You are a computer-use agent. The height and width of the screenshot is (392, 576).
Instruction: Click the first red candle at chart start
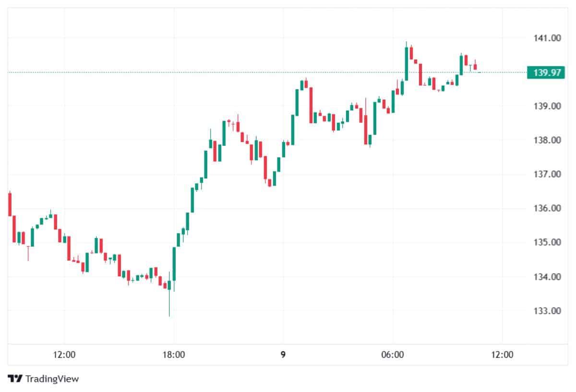[x=10, y=204]
